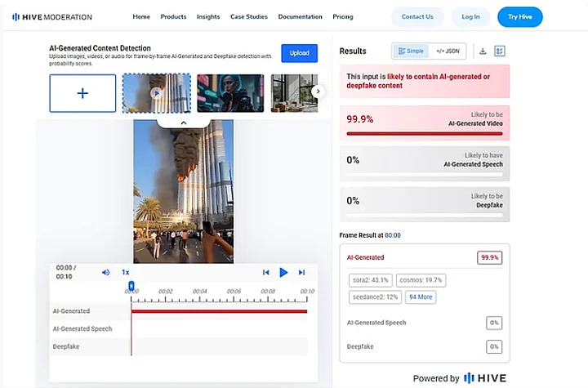Expand the 94 More models list
This screenshot has height=388, width=588.
click(x=421, y=297)
